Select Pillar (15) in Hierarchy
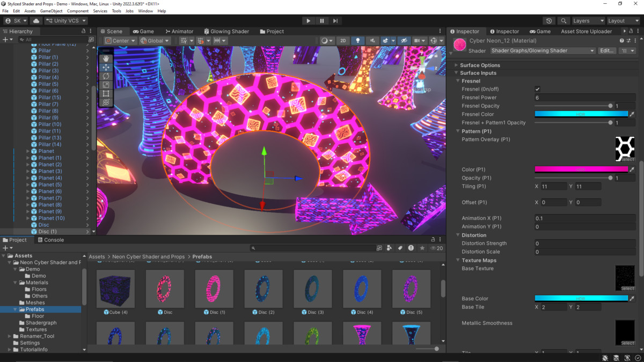The height and width of the screenshot is (362, 644). point(49,98)
